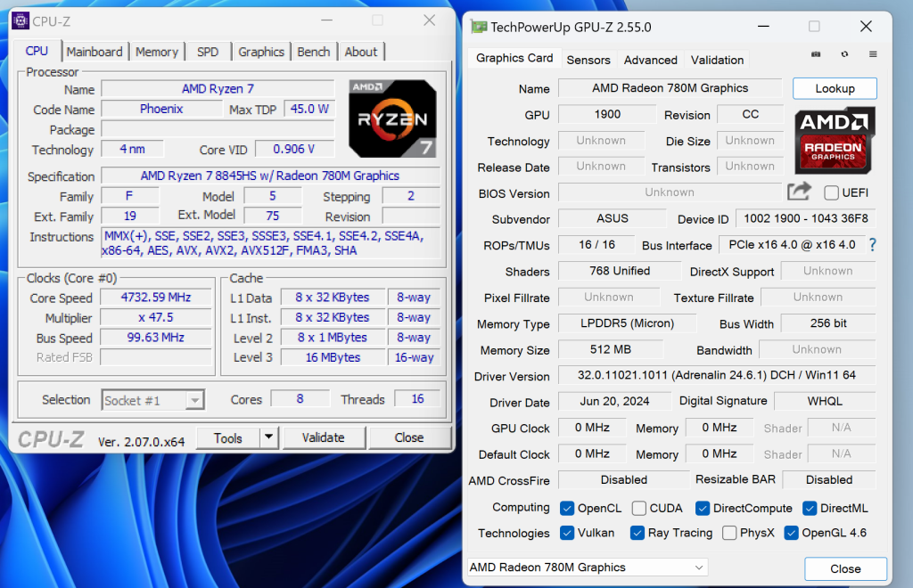Viewport: 913px width, 588px height.
Task: Uncheck the Ray Tracing checkbox
Action: pos(637,533)
